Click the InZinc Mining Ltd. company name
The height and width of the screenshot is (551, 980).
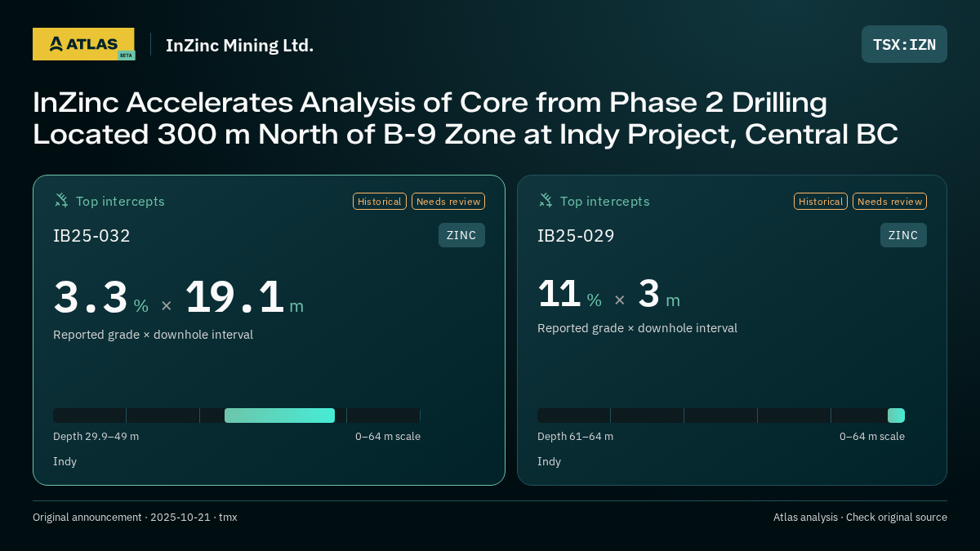tap(239, 46)
